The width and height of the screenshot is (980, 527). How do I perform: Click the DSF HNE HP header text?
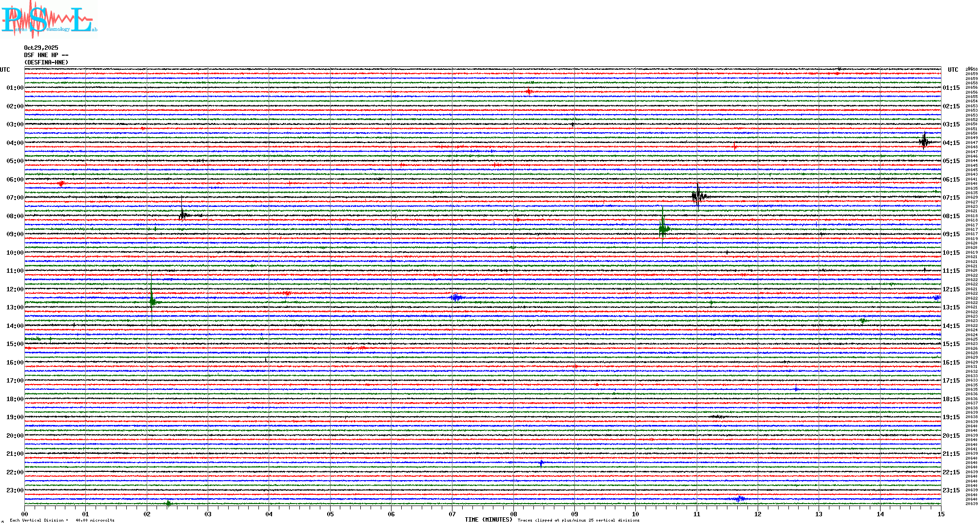point(46,55)
